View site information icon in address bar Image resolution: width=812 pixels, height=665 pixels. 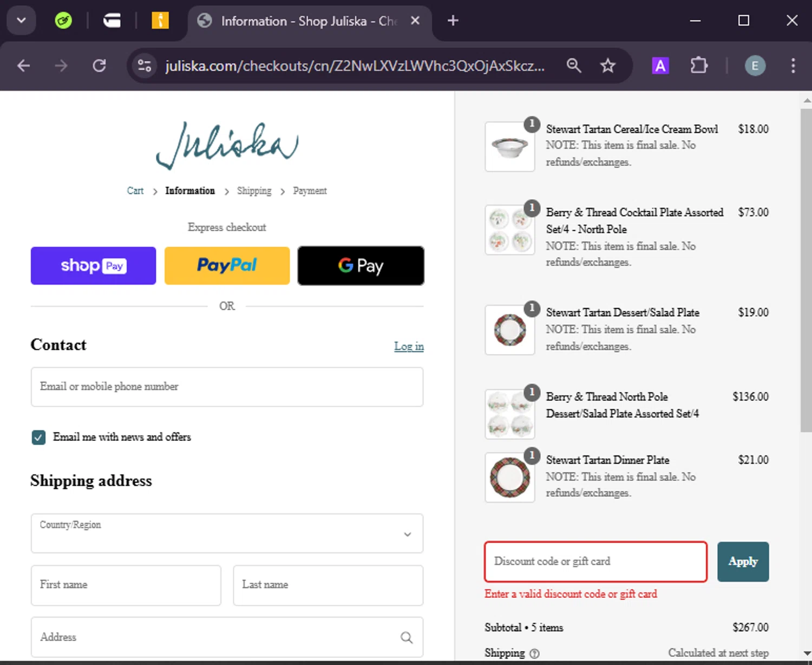(144, 66)
